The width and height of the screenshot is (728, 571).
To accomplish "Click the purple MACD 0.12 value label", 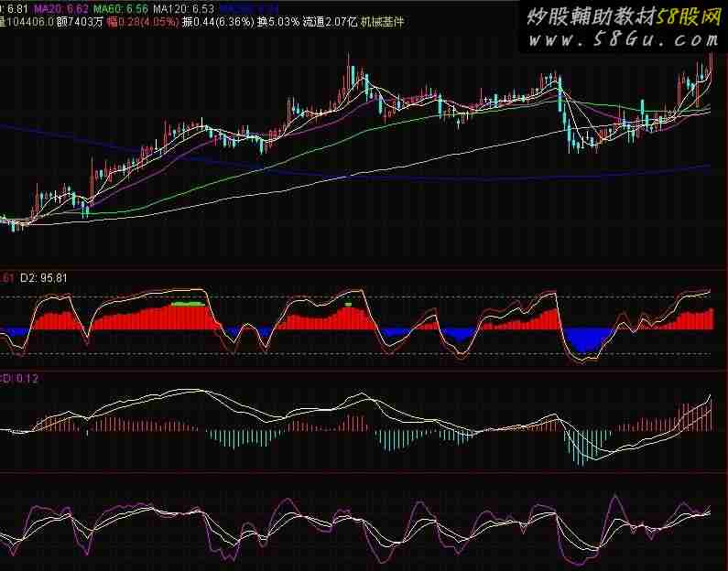I will (x=19, y=376).
